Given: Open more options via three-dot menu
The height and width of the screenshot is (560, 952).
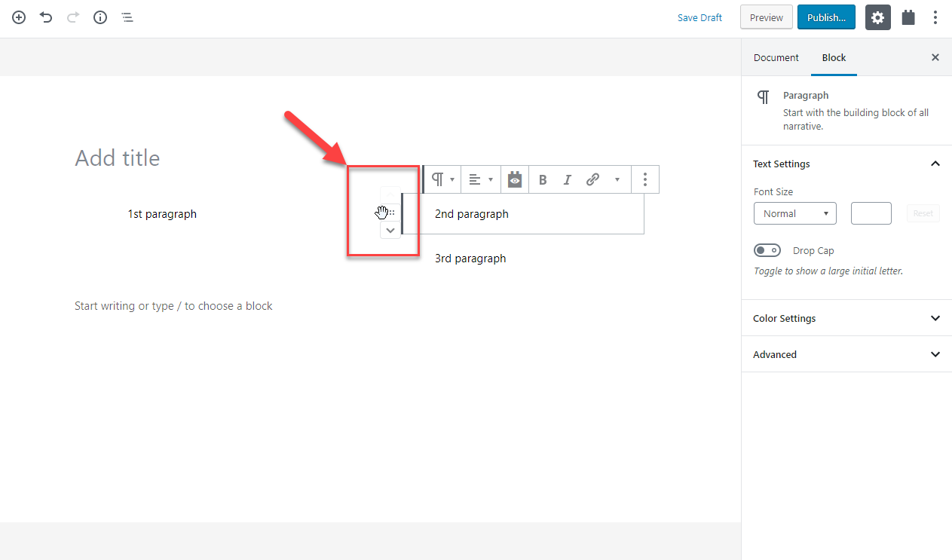Looking at the screenshot, I should coord(644,179).
